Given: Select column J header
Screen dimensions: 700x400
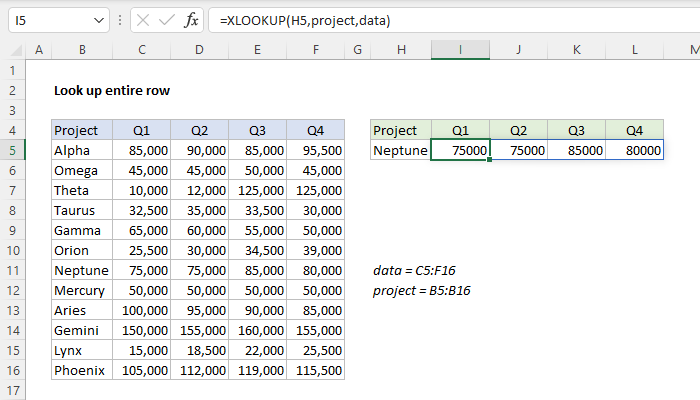Looking at the screenshot, I should coord(518,50).
